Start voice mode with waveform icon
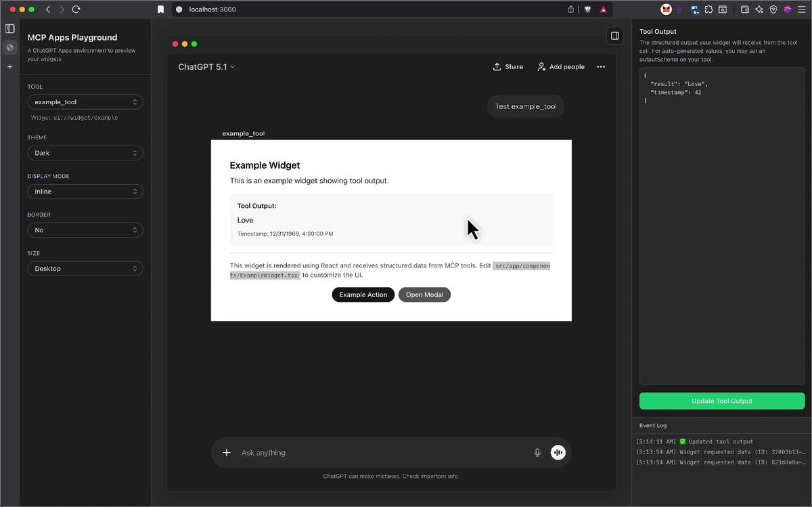812x507 pixels. (558, 453)
